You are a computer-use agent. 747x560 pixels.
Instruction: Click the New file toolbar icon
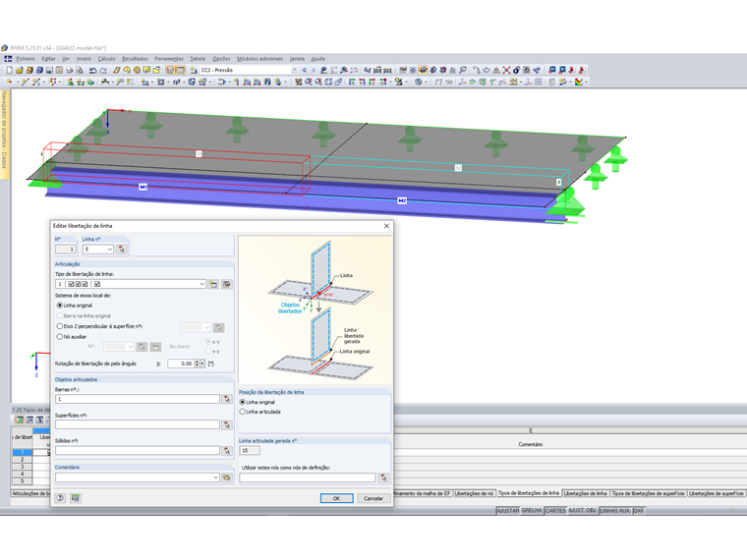click(9, 70)
